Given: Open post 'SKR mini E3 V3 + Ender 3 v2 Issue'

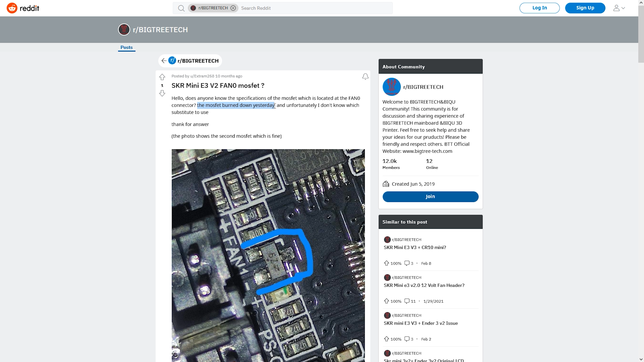Looking at the screenshot, I should pyautogui.click(x=421, y=323).
